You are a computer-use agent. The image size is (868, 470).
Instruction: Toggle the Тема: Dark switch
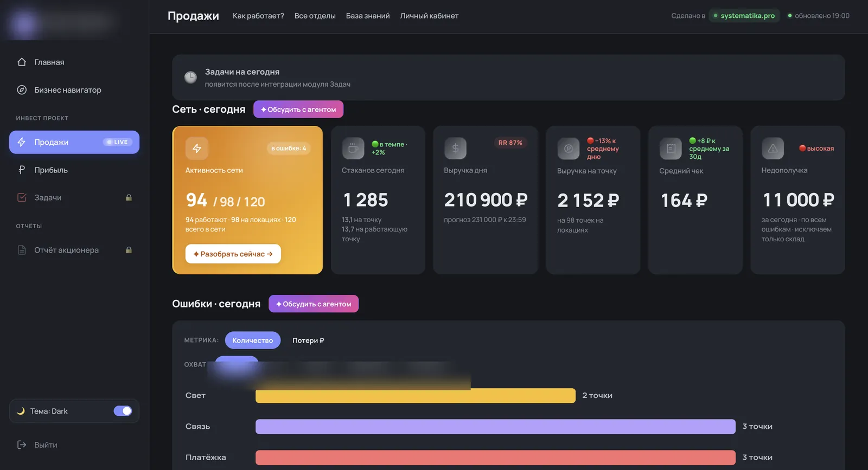pos(123,411)
